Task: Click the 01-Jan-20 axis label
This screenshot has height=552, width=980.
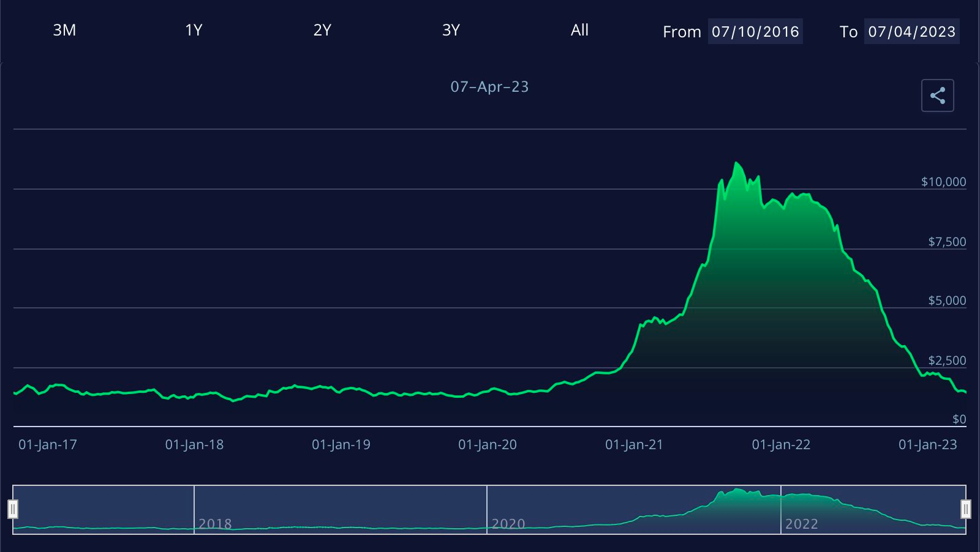Action: point(488,445)
